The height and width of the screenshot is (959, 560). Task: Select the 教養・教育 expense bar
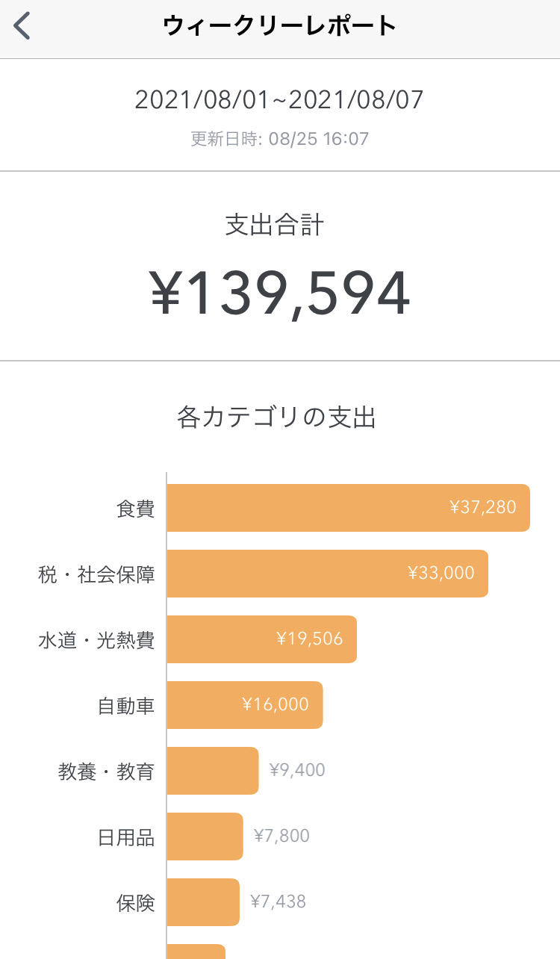(x=212, y=771)
